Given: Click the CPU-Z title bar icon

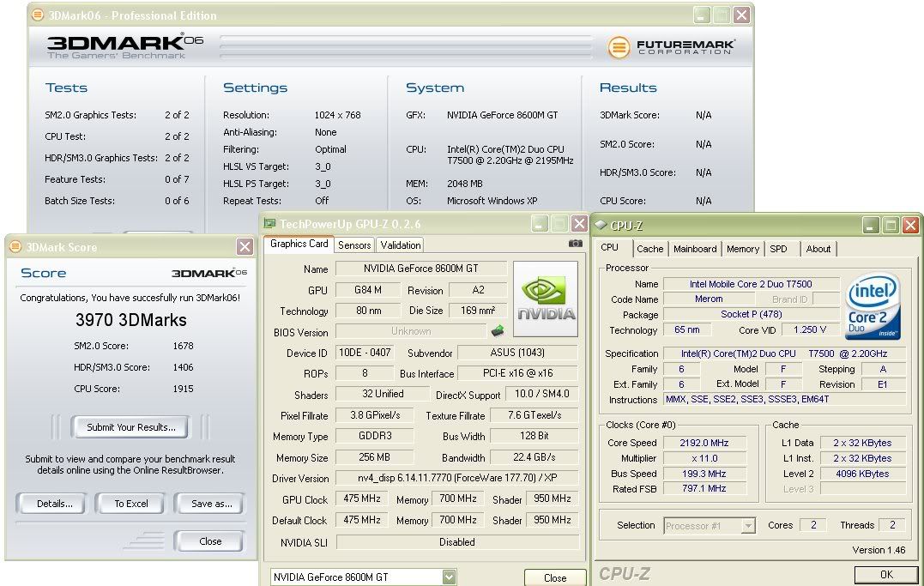Looking at the screenshot, I should pos(601,225).
